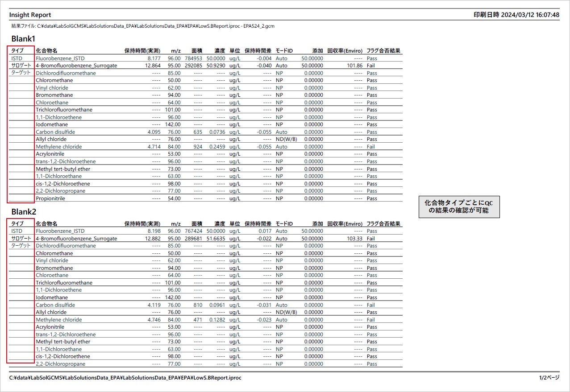570x392 pixels.
Task: Click concentration value 0.1282
Action: [217, 320]
